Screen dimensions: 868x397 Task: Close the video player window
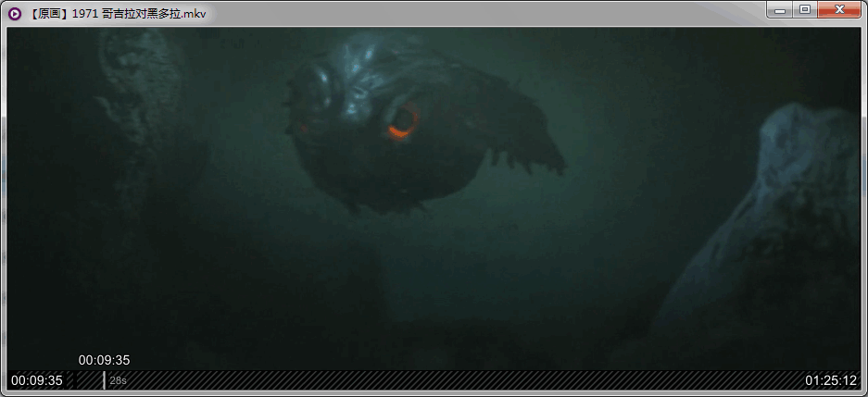839,10
